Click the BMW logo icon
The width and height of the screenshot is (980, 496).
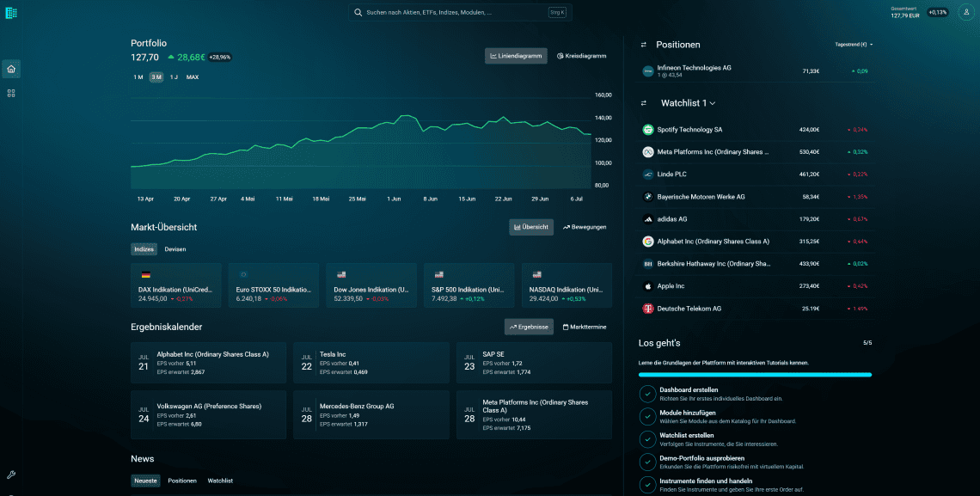click(648, 197)
